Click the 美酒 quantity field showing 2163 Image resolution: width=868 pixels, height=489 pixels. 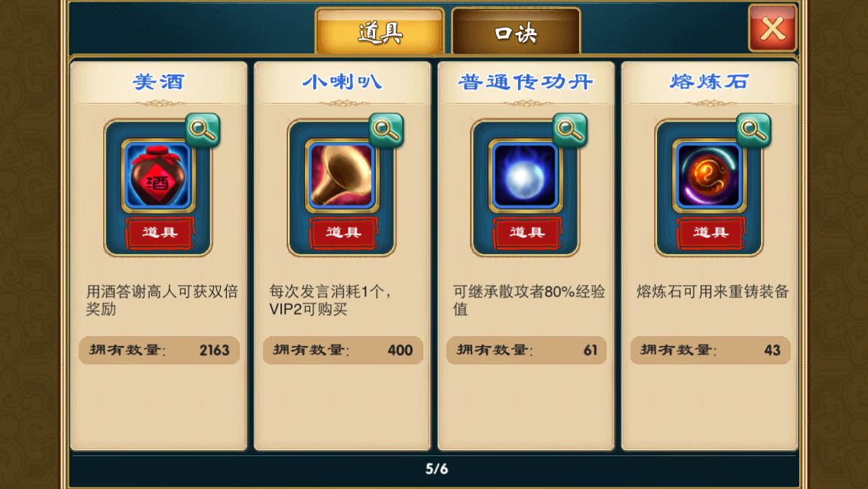pyautogui.click(x=160, y=350)
